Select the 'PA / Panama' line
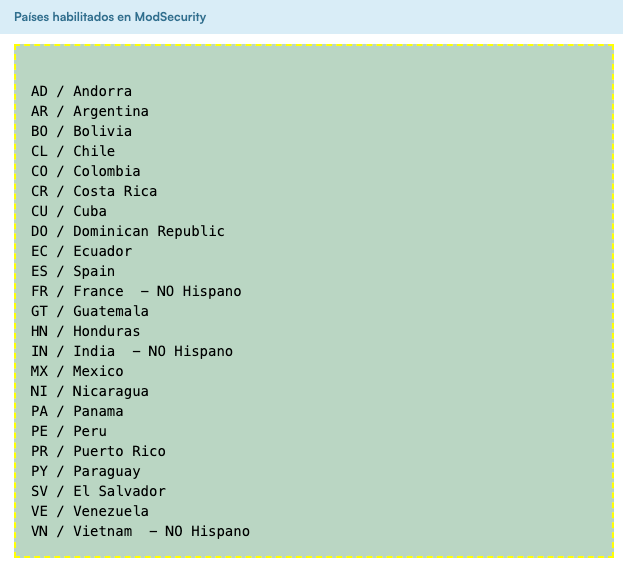623x565 pixels. (x=77, y=411)
